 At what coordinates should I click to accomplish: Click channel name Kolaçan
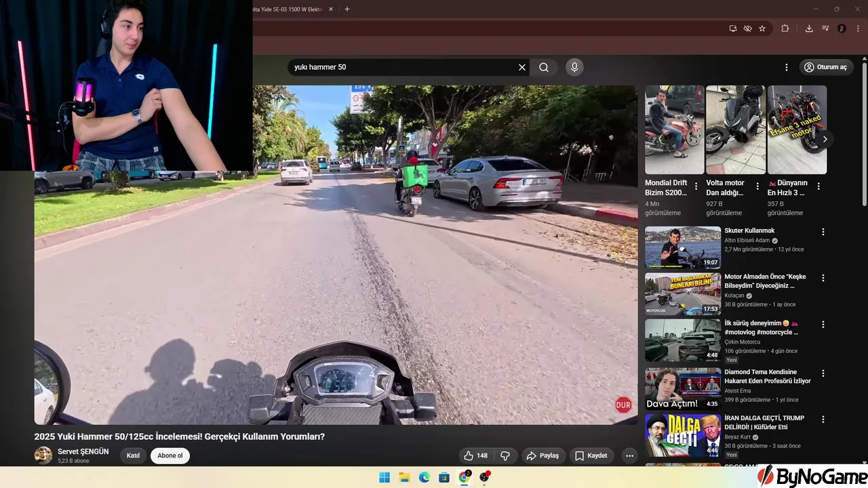734,296
